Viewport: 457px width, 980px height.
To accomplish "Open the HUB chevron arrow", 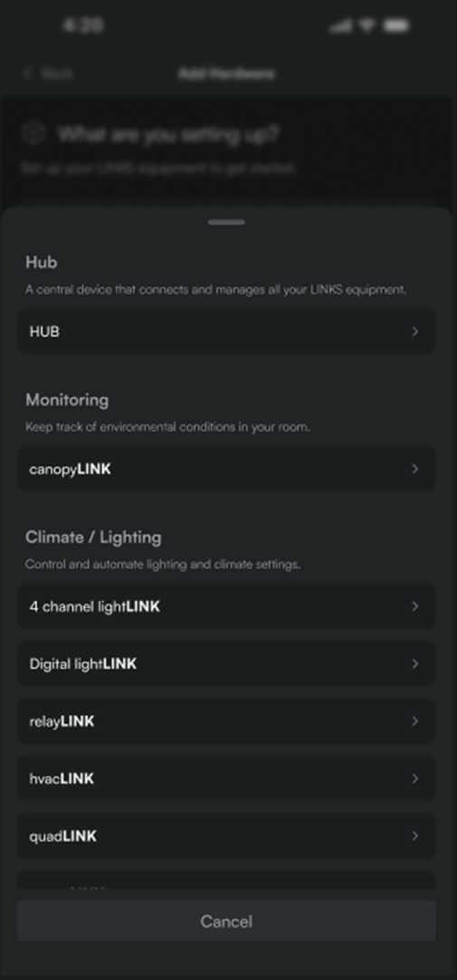I will pos(415,332).
